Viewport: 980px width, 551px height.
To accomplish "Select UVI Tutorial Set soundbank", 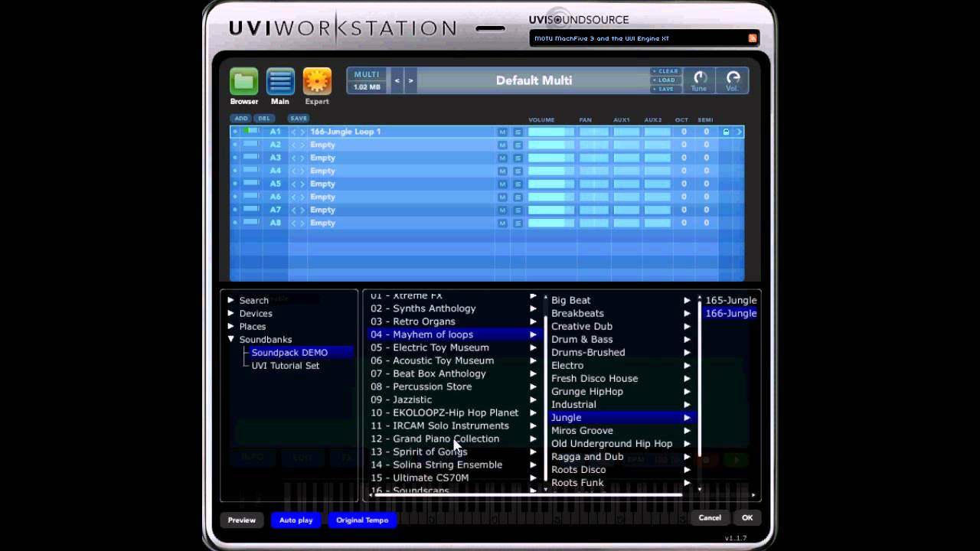I will pyautogui.click(x=286, y=365).
